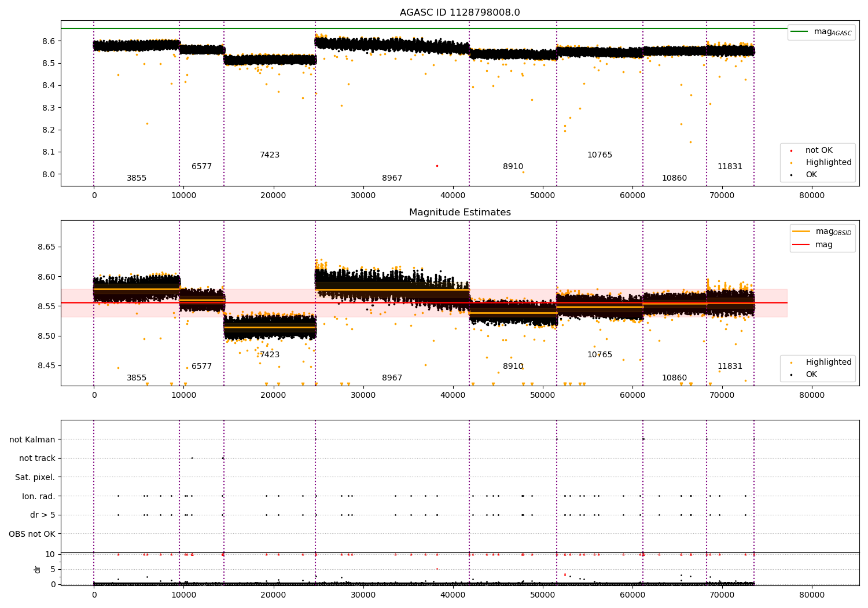The height and width of the screenshot is (608, 868).
Task: Click obsid label 6577 in the top plot
Action: 202,167
